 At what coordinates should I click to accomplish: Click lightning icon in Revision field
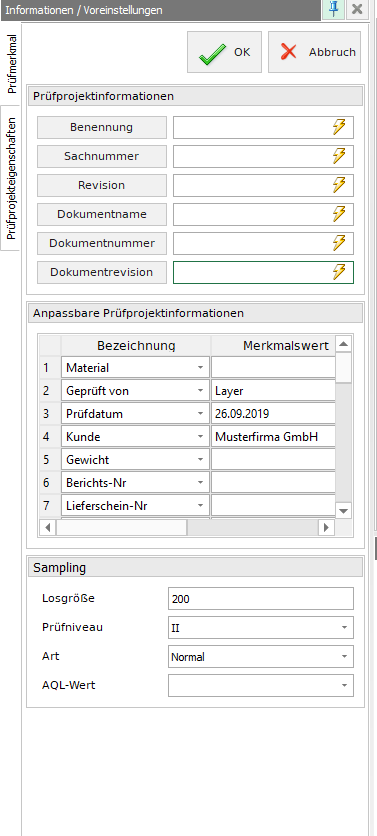tap(339, 185)
